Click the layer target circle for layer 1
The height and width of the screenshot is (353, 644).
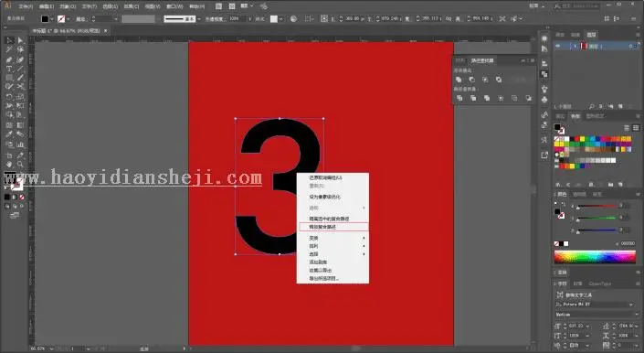pos(631,47)
